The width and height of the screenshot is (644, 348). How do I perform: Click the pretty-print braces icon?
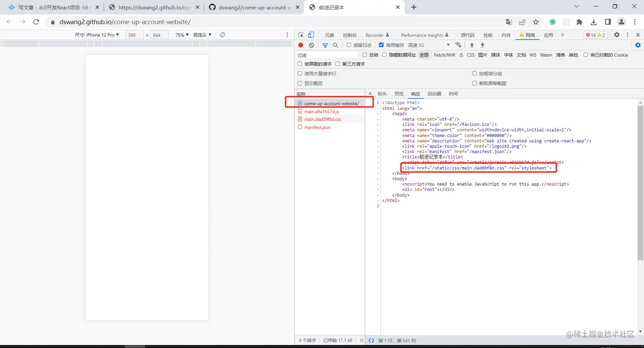pyautogui.click(x=371, y=340)
